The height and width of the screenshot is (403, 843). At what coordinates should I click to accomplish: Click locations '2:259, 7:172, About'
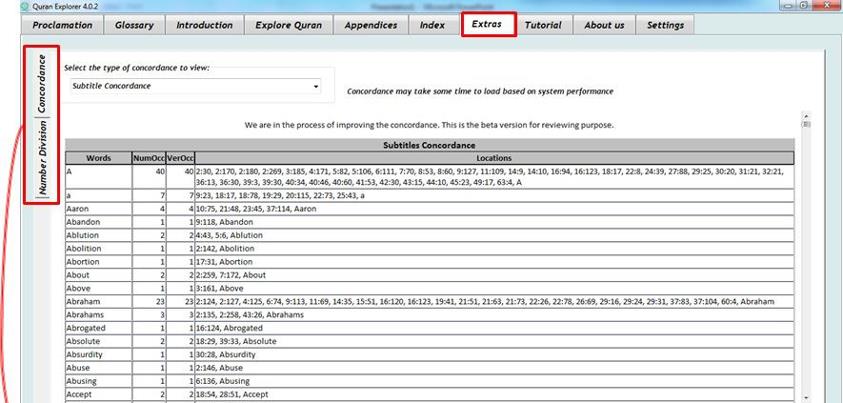pos(231,275)
